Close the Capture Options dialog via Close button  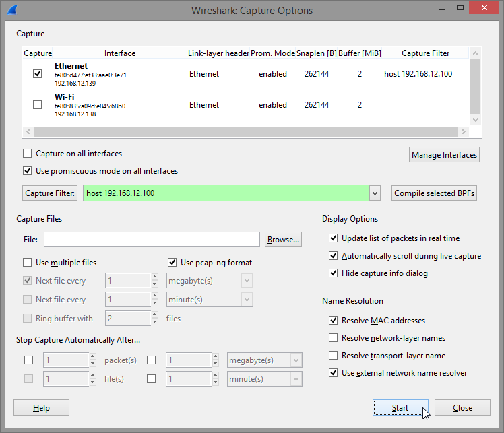point(462,408)
